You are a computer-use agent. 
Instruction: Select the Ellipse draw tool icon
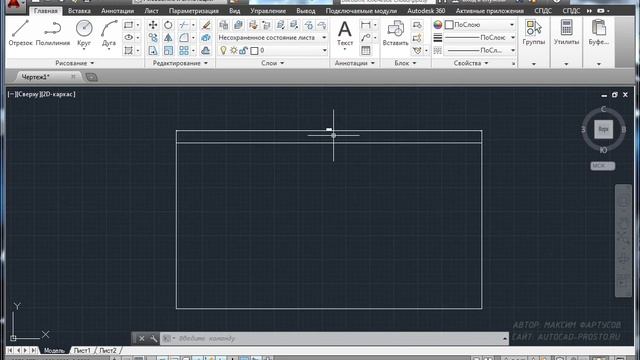(x=129, y=38)
